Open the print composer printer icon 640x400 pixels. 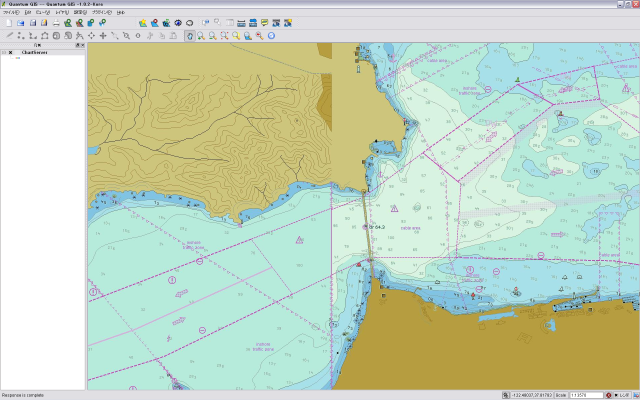click(x=56, y=22)
